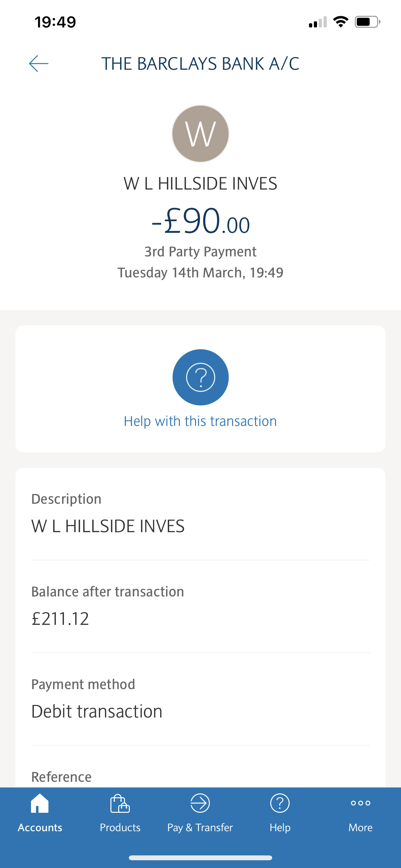Image resolution: width=401 pixels, height=868 pixels.
Task: Tap the £211.12 balance after transaction
Action: coord(60,619)
